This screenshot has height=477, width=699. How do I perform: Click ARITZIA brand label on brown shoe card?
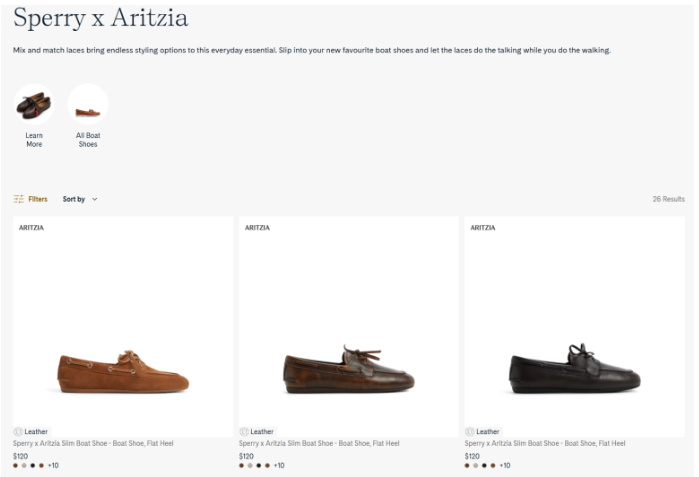257,228
